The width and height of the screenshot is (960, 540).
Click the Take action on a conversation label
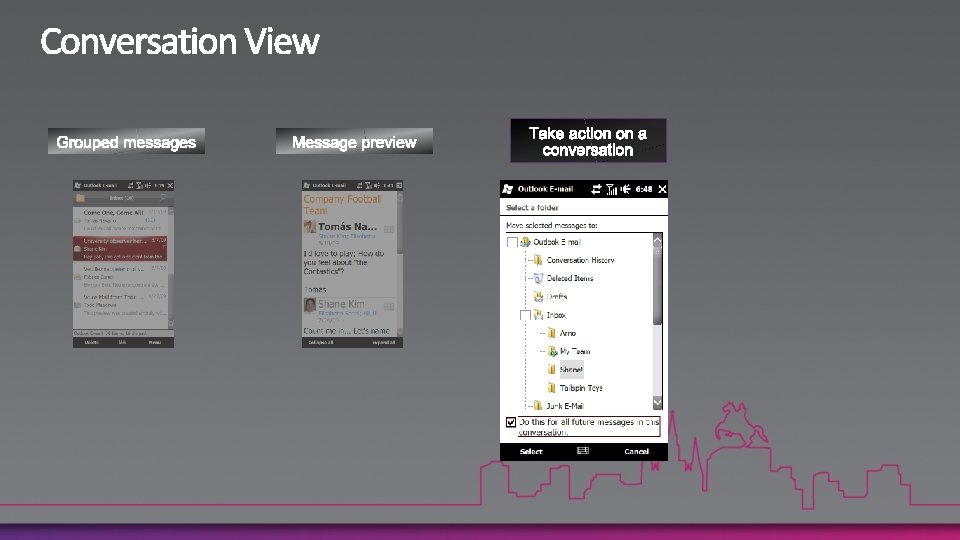point(588,141)
